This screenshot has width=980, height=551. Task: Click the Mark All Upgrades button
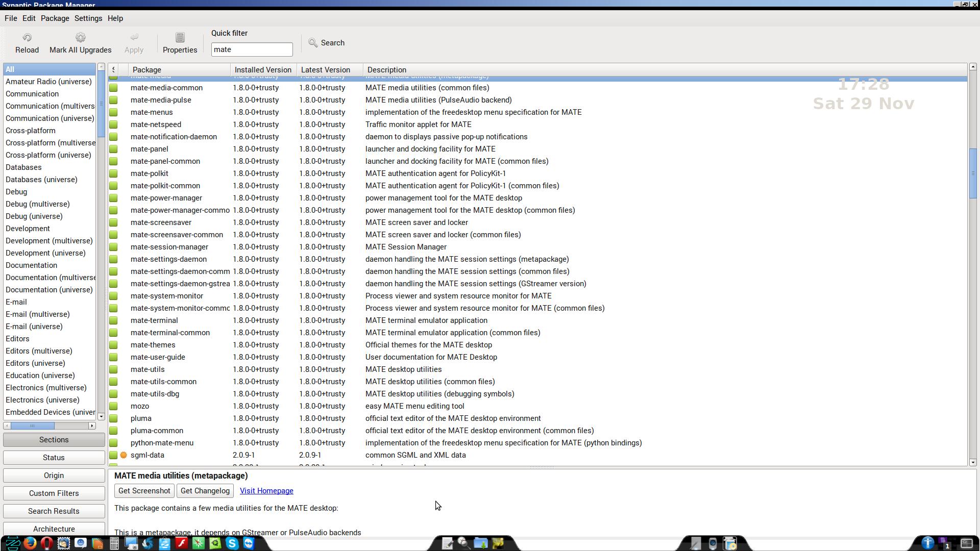(80, 42)
